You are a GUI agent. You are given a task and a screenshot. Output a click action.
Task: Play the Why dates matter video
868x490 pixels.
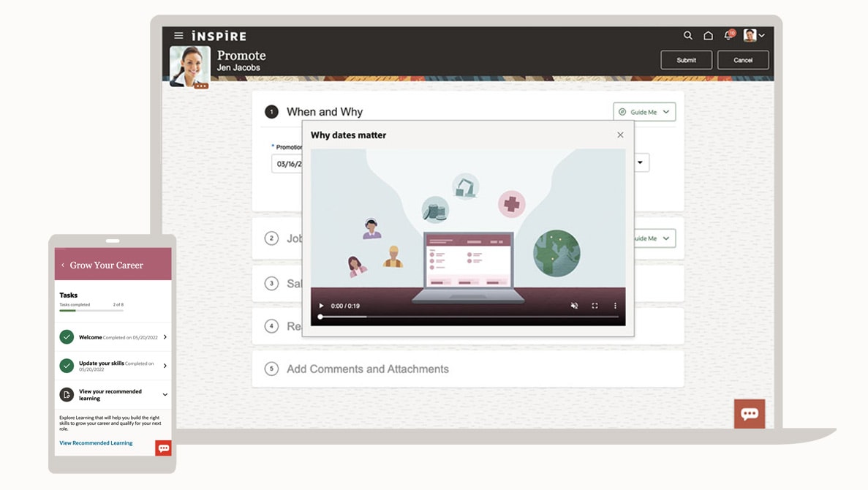coord(321,306)
